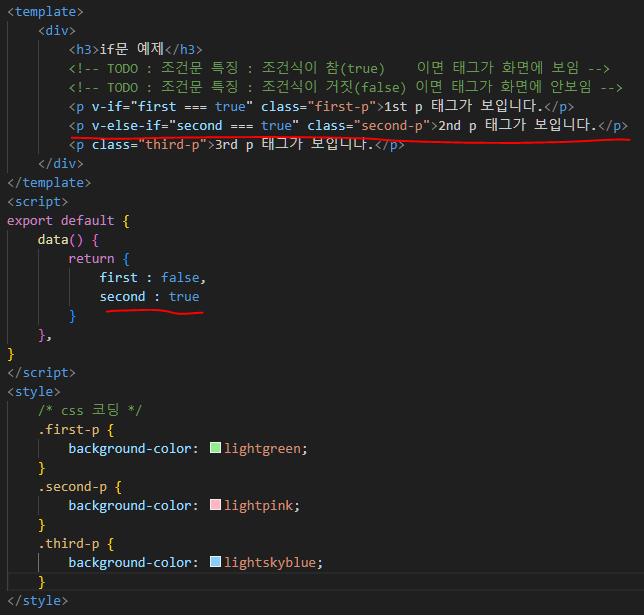Screen dimensions: 644x615
Task: Click the '/* css 코딩 */' comment
Action: click(x=90, y=410)
